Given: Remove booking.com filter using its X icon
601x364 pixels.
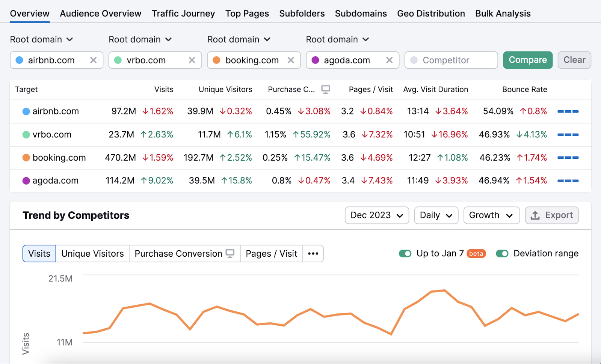Looking at the screenshot, I should pyautogui.click(x=291, y=60).
